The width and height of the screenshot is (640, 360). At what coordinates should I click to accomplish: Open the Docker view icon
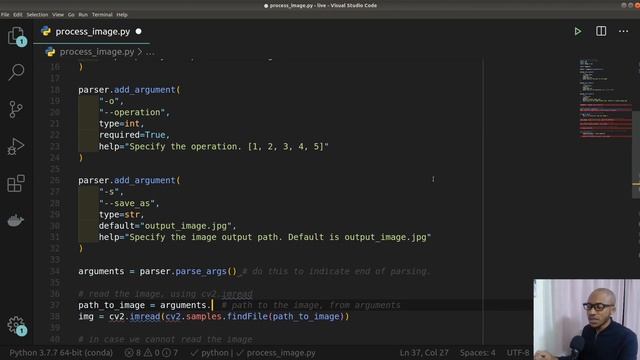[x=16, y=220]
